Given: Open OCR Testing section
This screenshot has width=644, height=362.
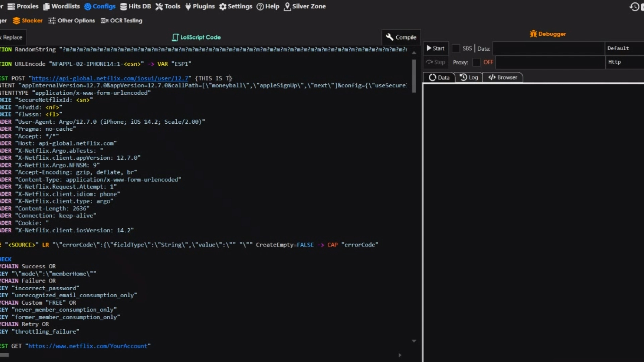Looking at the screenshot, I should 121,20.
